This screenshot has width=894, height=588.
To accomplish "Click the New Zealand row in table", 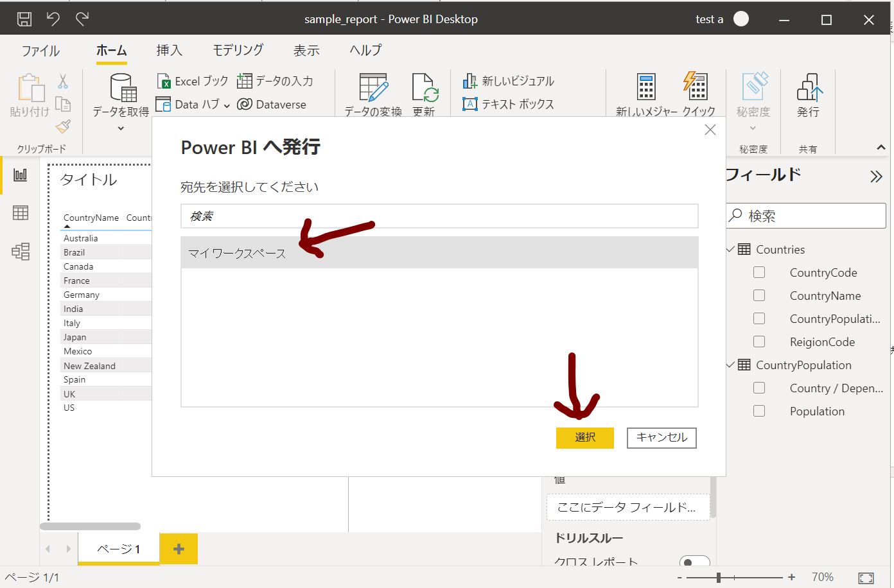I will pyautogui.click(x=107, y=365).
